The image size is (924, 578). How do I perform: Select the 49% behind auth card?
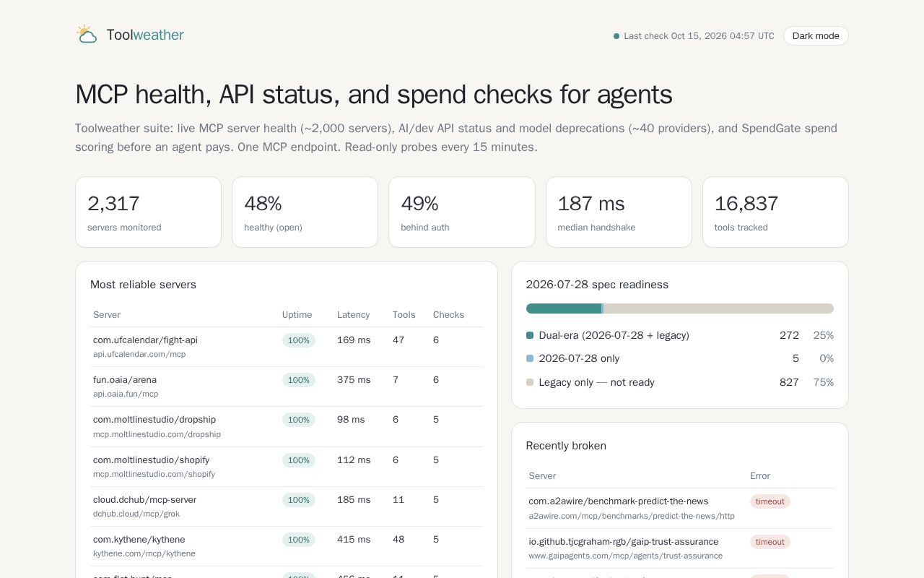tap(462, 212)
